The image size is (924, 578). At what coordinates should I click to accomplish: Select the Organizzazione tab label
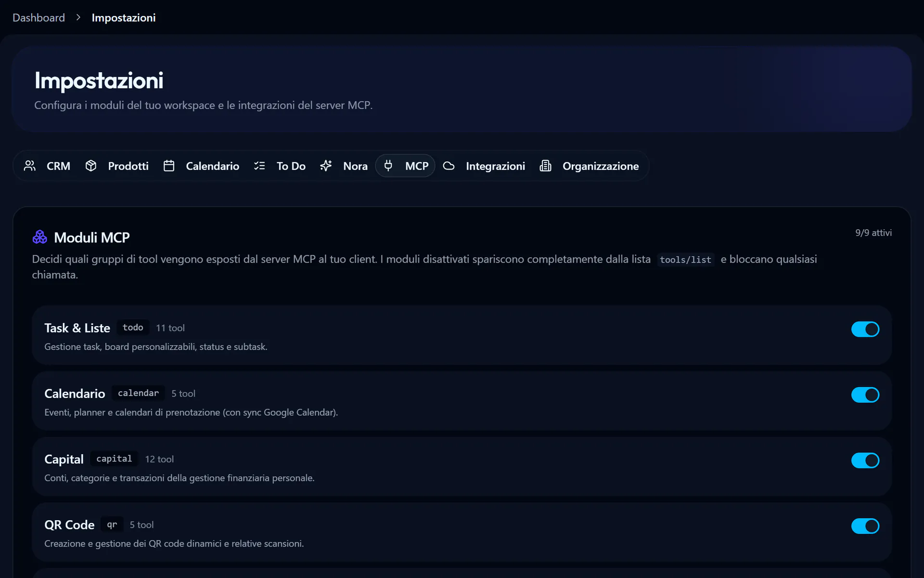point(601,166)
